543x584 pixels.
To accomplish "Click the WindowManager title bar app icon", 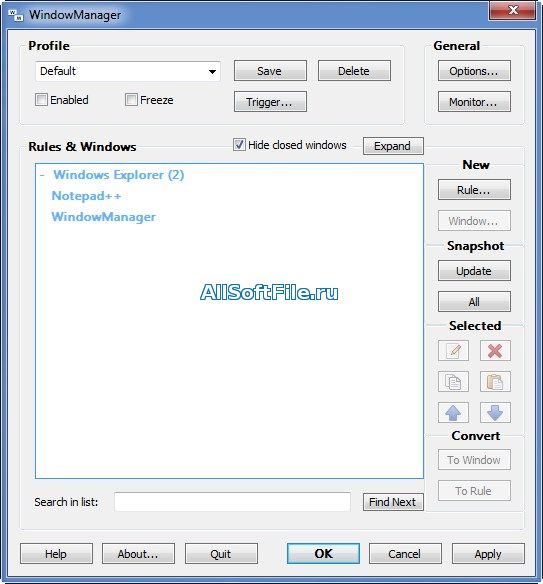I will 16,15.
